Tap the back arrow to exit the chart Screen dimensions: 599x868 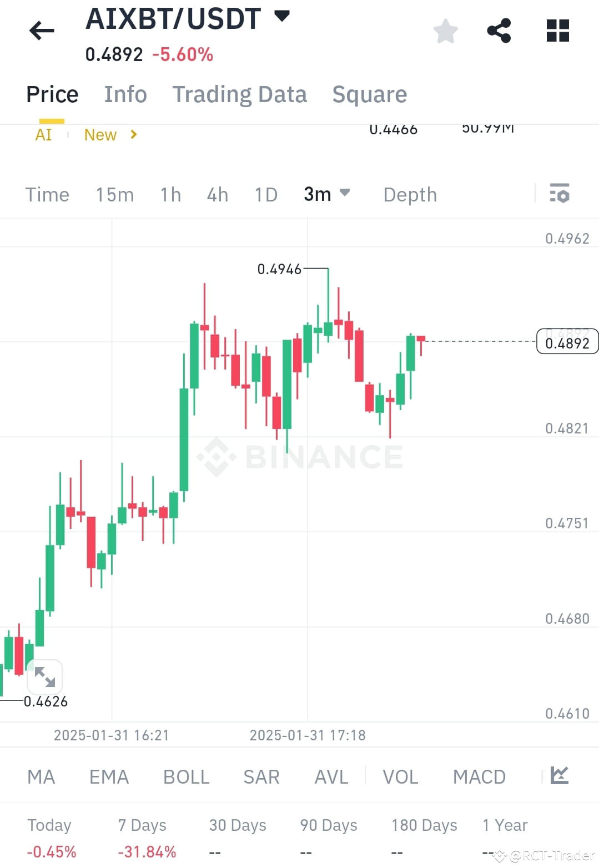[41, 31]
